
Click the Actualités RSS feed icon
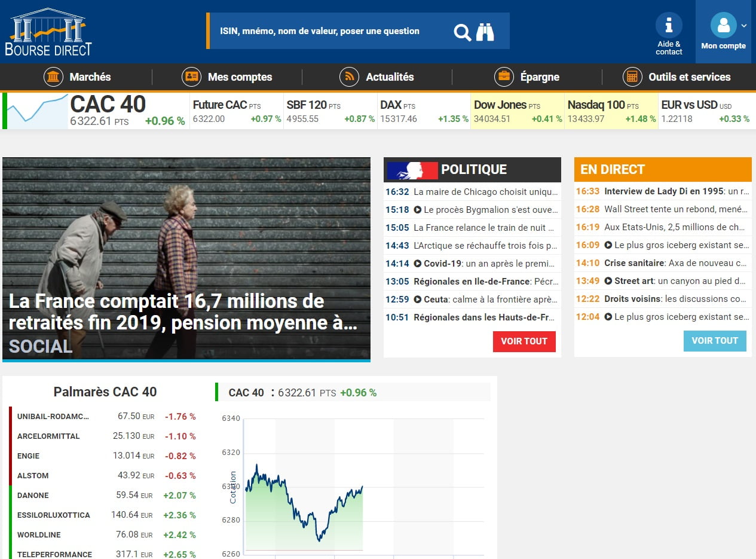click(x=349, y=77)
